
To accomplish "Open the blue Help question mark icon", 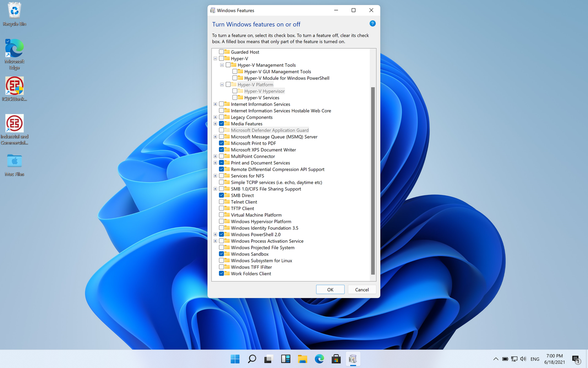I will tap(372, 24).
